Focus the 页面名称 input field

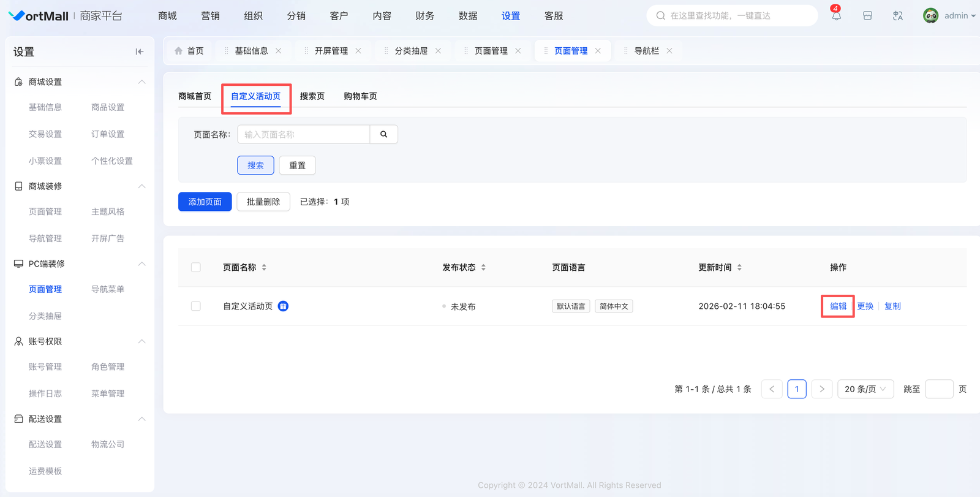[x=304, y=134]
